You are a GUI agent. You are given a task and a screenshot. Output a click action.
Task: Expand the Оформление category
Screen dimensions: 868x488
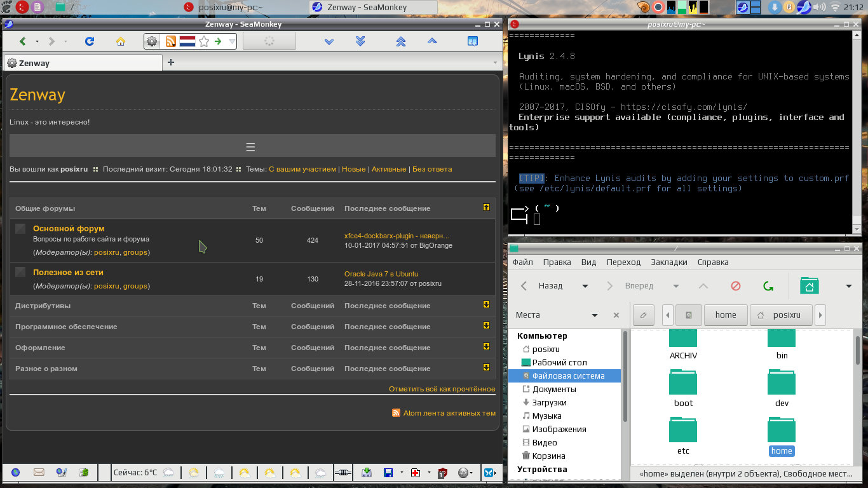click(487, 346)
